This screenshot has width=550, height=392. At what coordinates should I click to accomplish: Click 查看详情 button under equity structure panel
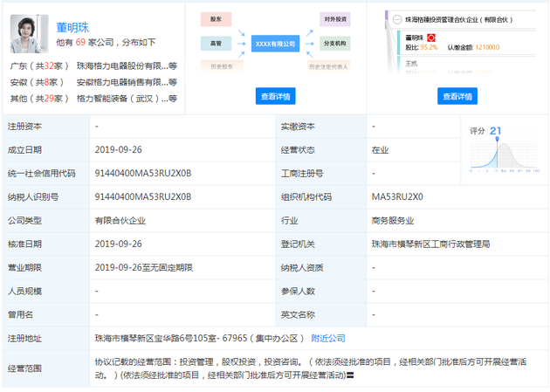(x=457, y=96)
